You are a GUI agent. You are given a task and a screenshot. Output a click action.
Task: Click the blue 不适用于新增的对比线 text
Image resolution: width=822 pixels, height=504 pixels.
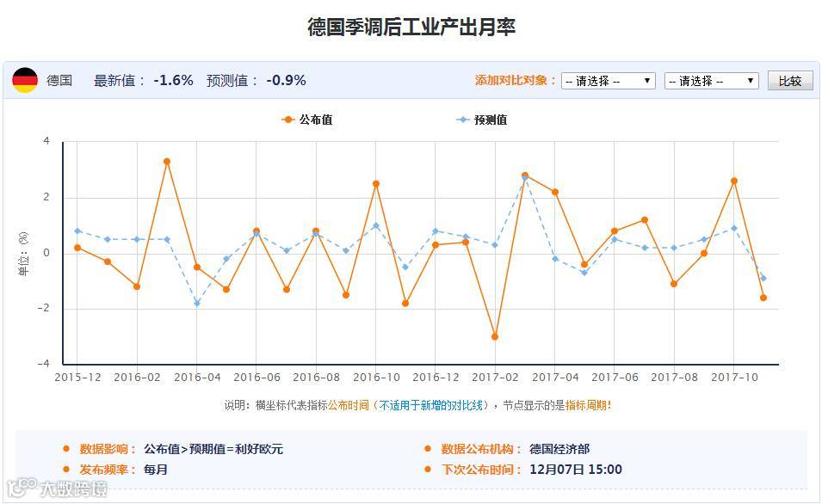coord(430,405)
